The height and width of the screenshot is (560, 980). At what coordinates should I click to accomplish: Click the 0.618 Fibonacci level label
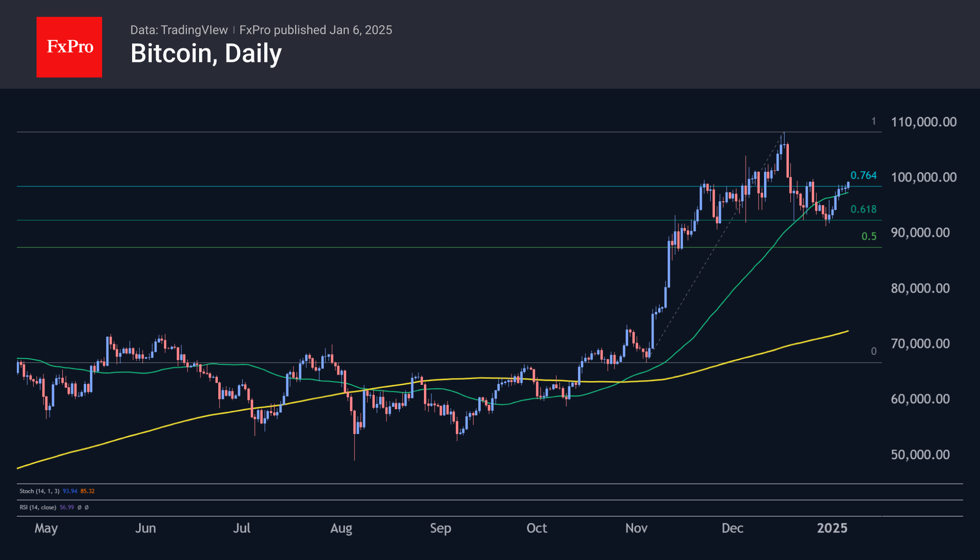[863, 209]
